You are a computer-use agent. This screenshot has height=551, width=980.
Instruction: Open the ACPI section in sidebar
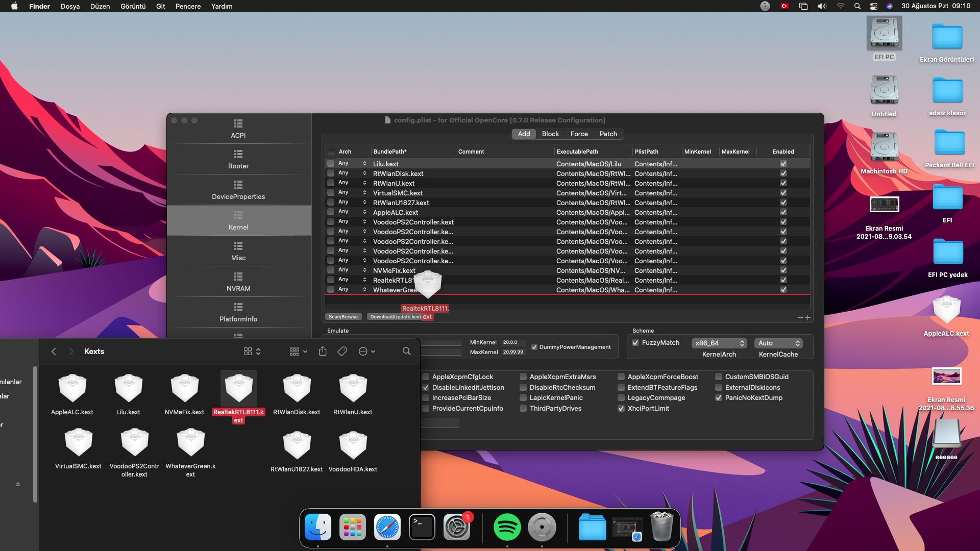238,128
